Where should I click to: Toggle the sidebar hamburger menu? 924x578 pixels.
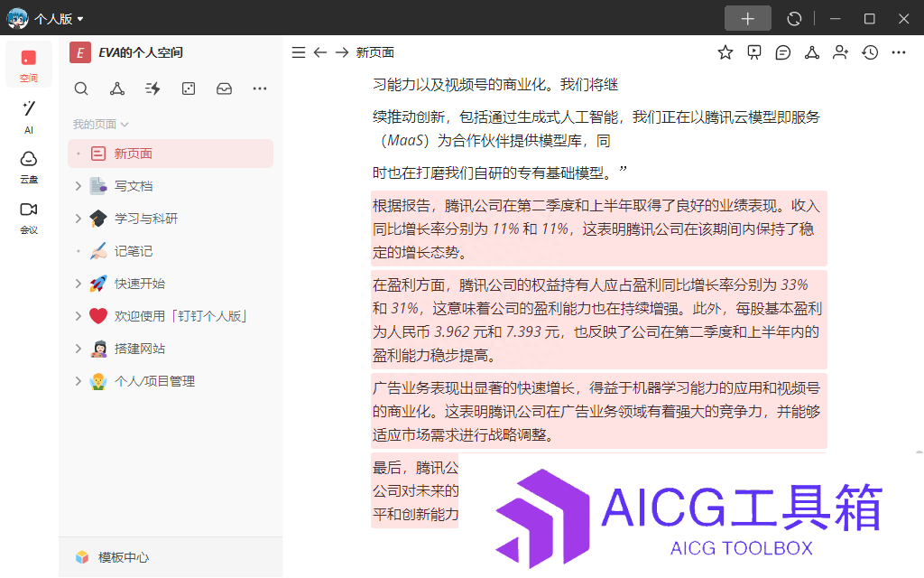click(299, 52)
